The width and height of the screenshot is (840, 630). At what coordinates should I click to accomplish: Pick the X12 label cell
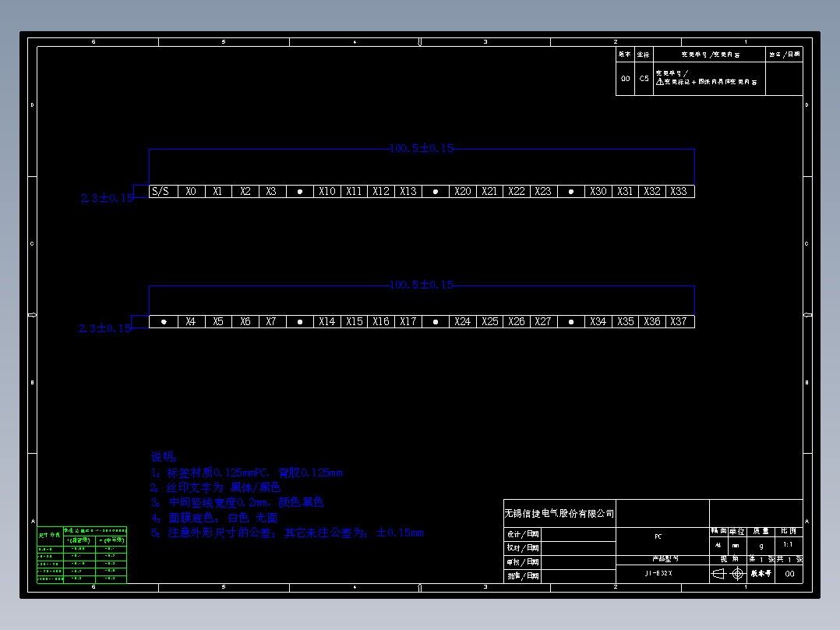[x=382, y=191]
